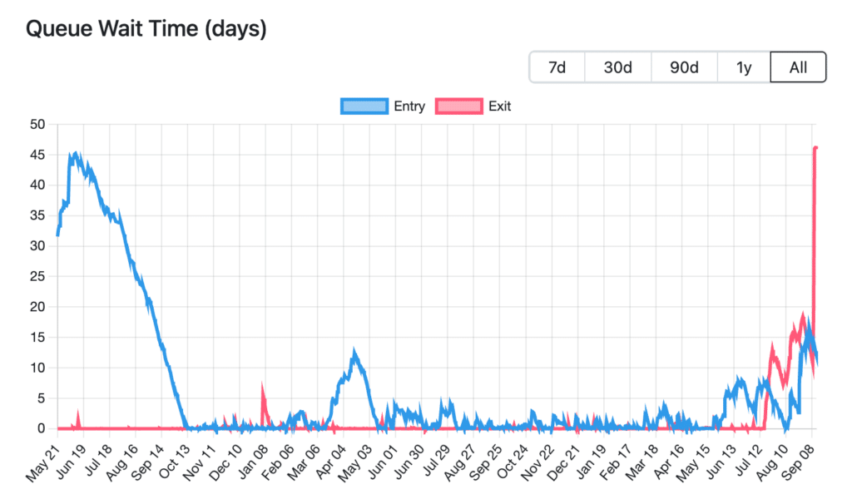Click the pink Exit legend swatch
The width and height of the screenshot is (852, 504).
[459, 106]
